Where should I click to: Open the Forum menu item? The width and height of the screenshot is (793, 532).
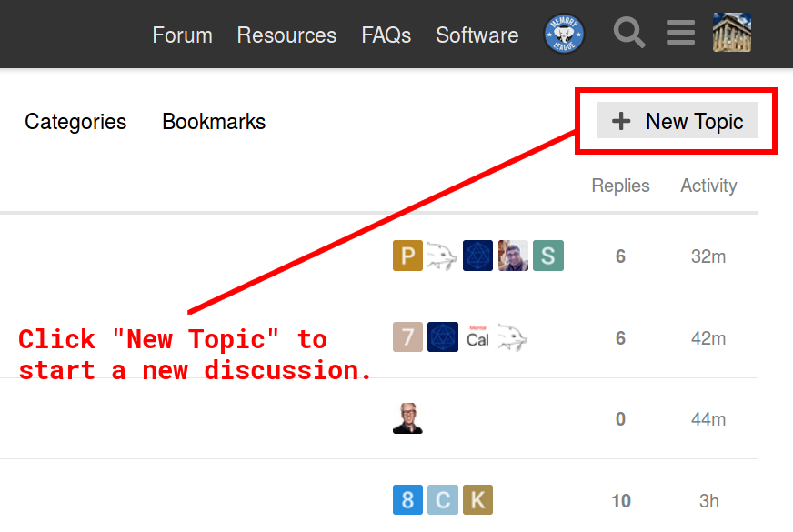182,35
